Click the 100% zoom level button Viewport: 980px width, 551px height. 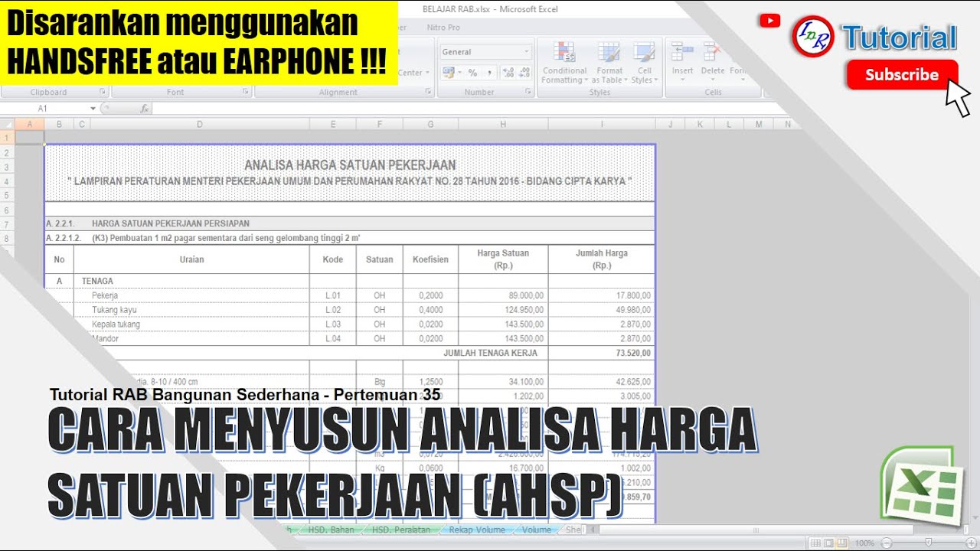pyautogui.click(x=864, y=543)
